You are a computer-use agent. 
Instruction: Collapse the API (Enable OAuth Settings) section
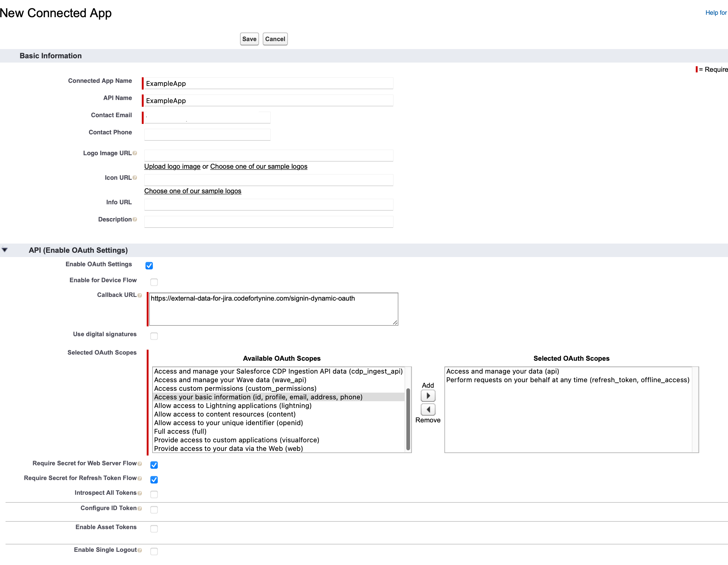pyautogui.click(x=5, y=250)
